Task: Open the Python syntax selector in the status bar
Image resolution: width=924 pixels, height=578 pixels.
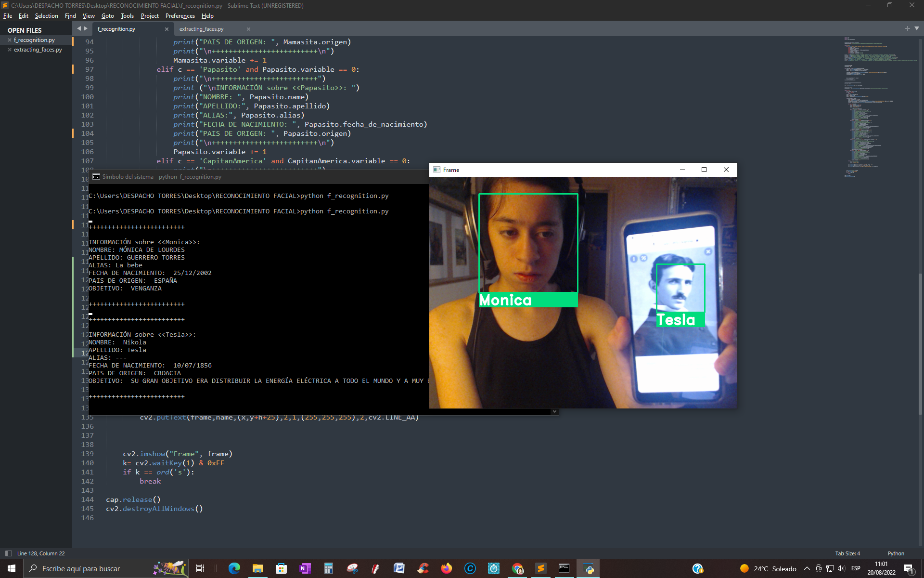Action: point(896,553)
